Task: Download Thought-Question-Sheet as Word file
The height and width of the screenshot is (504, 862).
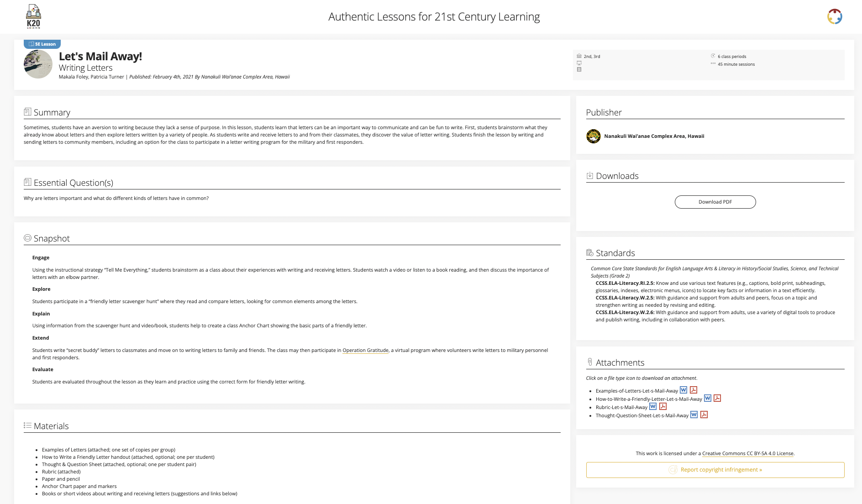Action: point(694,415)
